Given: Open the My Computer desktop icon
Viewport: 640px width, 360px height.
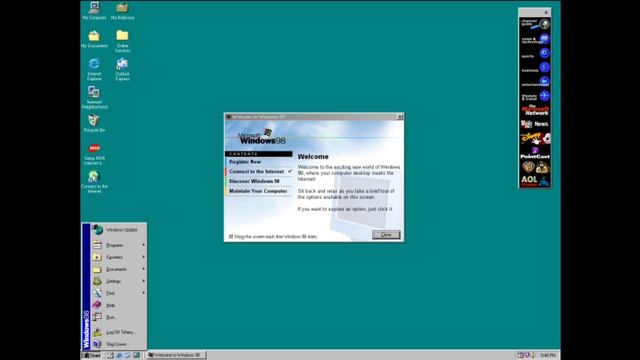Looking at the screenshot, I should 94,11.
